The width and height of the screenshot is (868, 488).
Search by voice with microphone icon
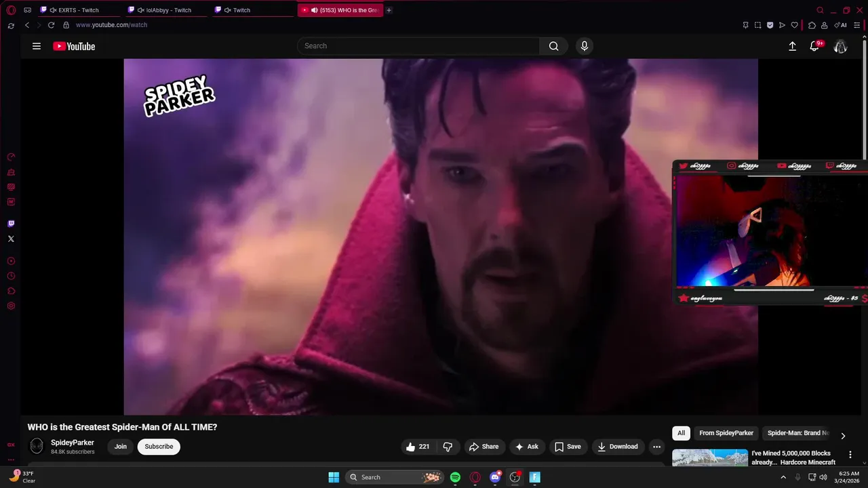[584, 46]
